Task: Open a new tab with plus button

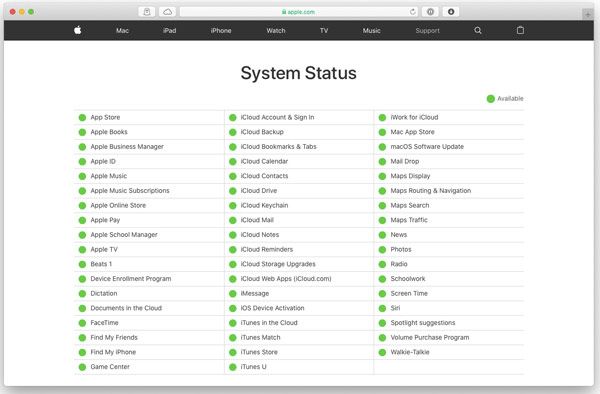Action: tap(588, 15)
